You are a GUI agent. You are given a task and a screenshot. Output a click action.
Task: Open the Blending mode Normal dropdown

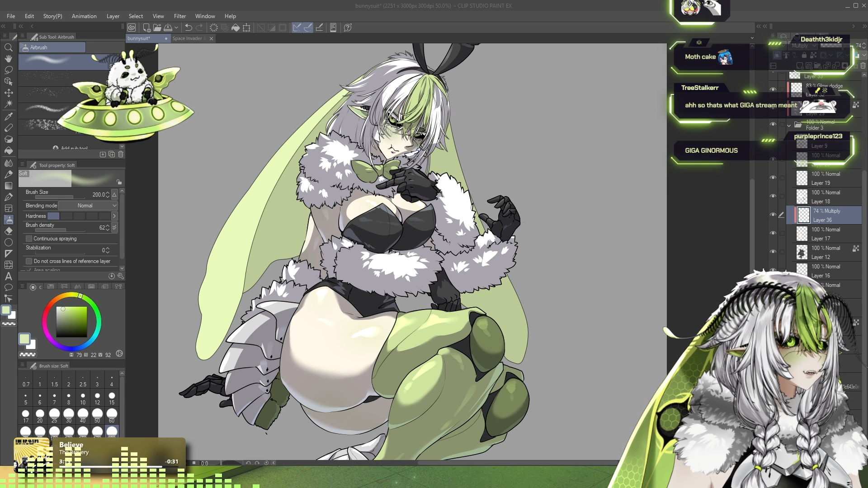pos(88,206)
